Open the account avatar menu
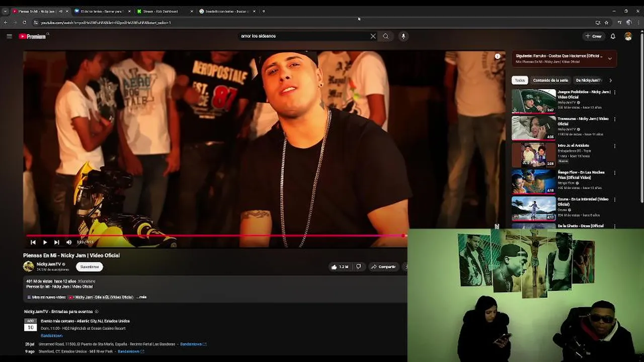This screenshot has height=362, width=644. tap(628, 36)
